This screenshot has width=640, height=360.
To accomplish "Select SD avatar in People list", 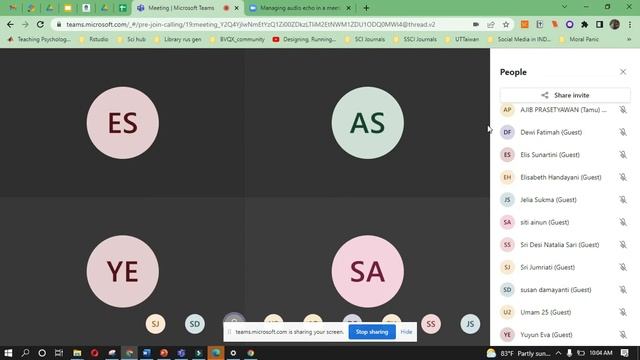I will 507,289.
